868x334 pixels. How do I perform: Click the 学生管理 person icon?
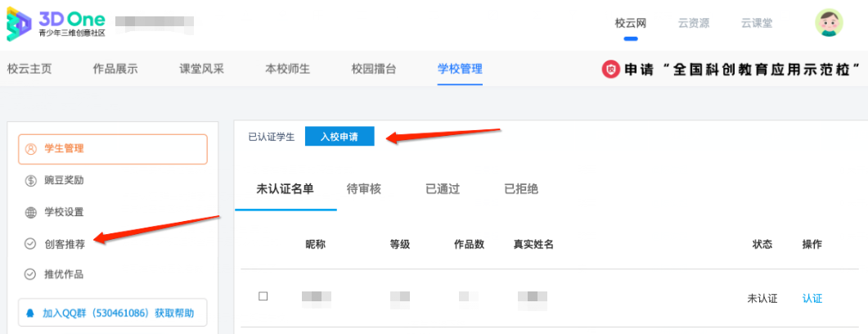point(31,148)
